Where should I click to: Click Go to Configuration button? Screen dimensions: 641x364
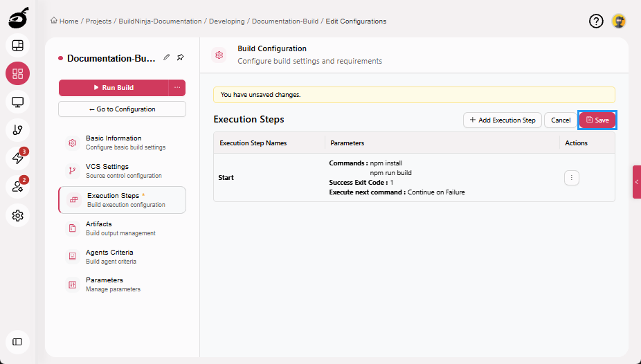pos(123,109)
